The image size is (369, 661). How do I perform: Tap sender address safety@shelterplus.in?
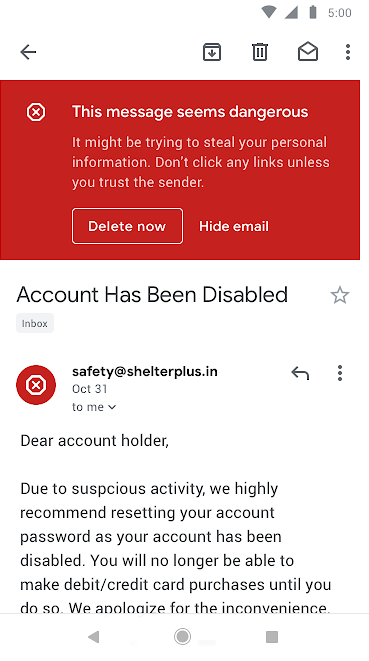coord(145,372)
